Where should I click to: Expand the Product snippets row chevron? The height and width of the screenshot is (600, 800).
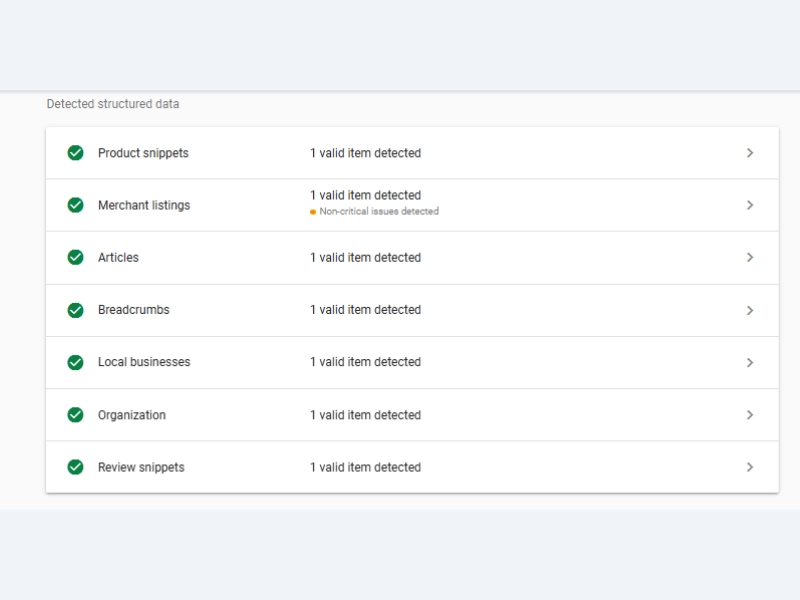tap(750, 153)
